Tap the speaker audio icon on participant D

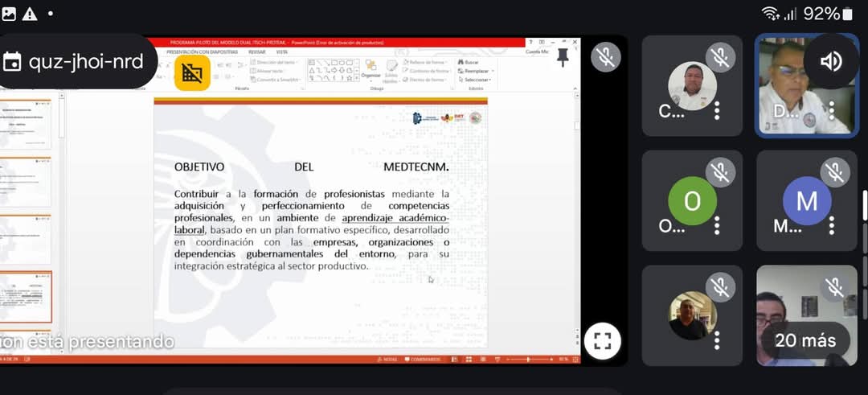point(830,62)
